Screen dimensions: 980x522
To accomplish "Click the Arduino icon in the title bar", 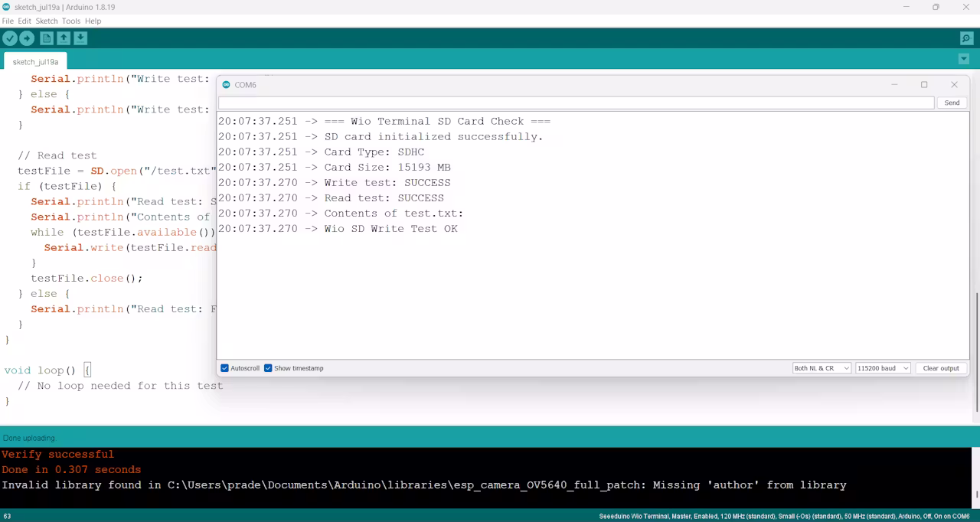I will point(7,7).
